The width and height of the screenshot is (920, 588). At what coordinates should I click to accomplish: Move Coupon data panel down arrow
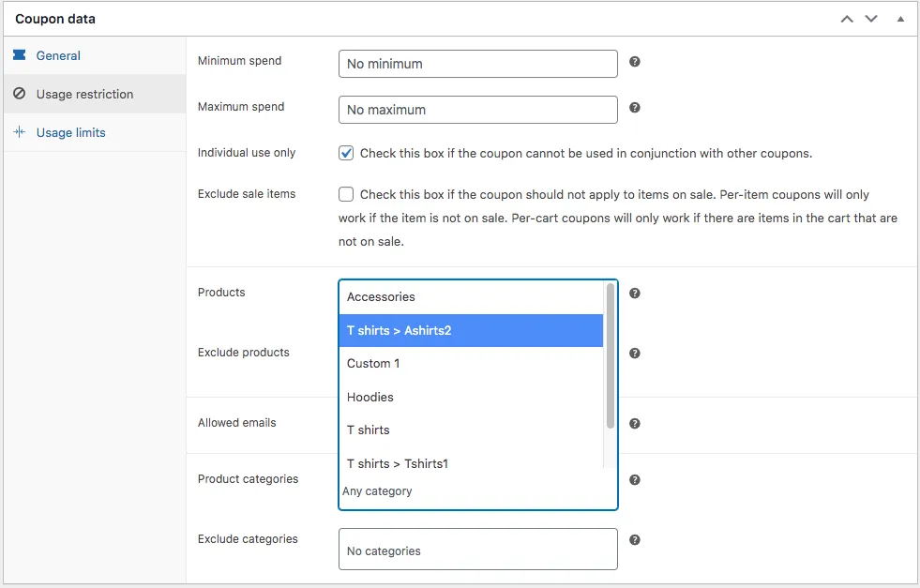[x=871, y=19]
